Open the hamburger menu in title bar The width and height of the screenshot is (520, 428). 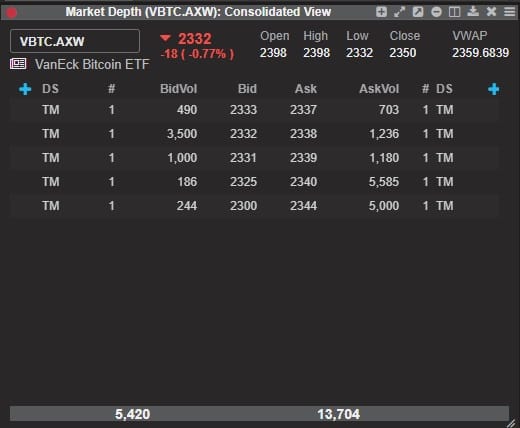509,12
